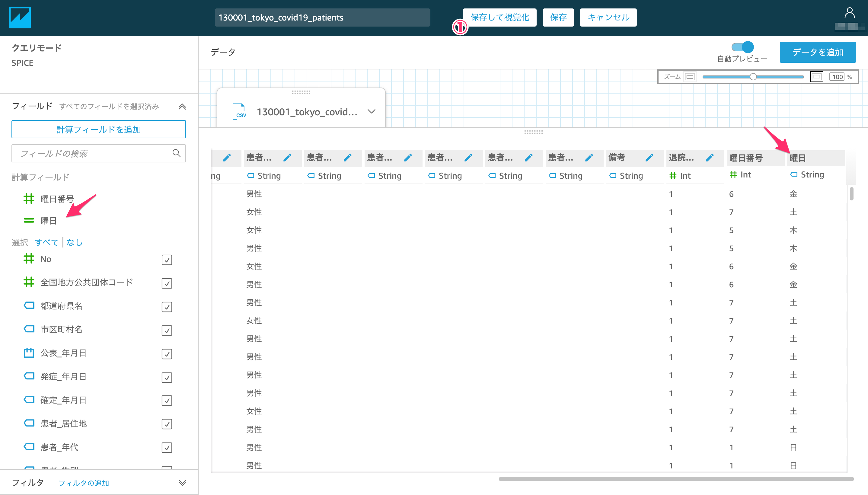Click the search magnifier in field search

[176, 153]
